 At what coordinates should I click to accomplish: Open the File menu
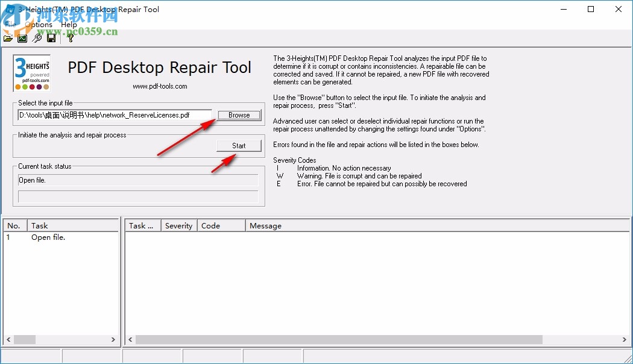pos(10,24)
